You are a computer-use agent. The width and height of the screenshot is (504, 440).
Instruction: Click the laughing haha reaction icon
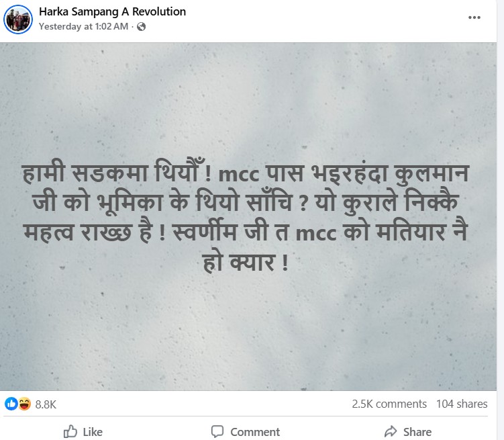click(x=24, y=403)
